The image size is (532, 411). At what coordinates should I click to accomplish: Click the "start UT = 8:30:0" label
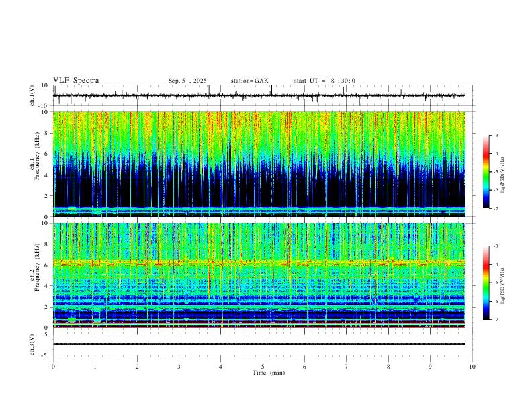[324, 81]
